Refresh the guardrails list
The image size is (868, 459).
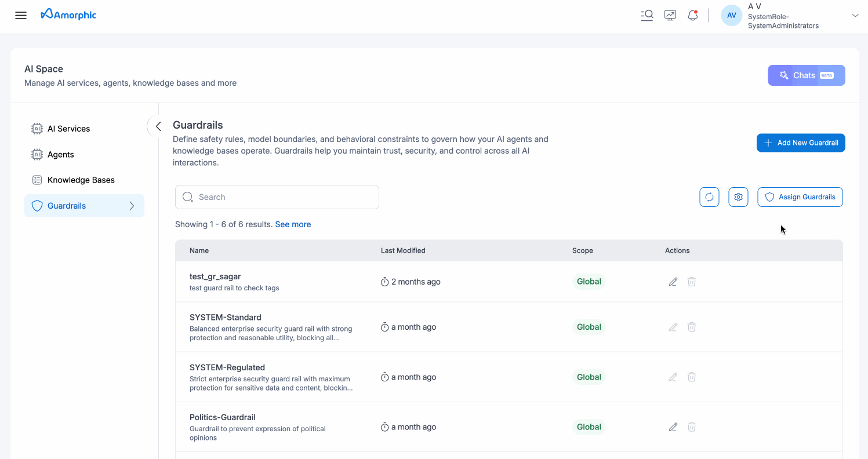pos(709,197)
